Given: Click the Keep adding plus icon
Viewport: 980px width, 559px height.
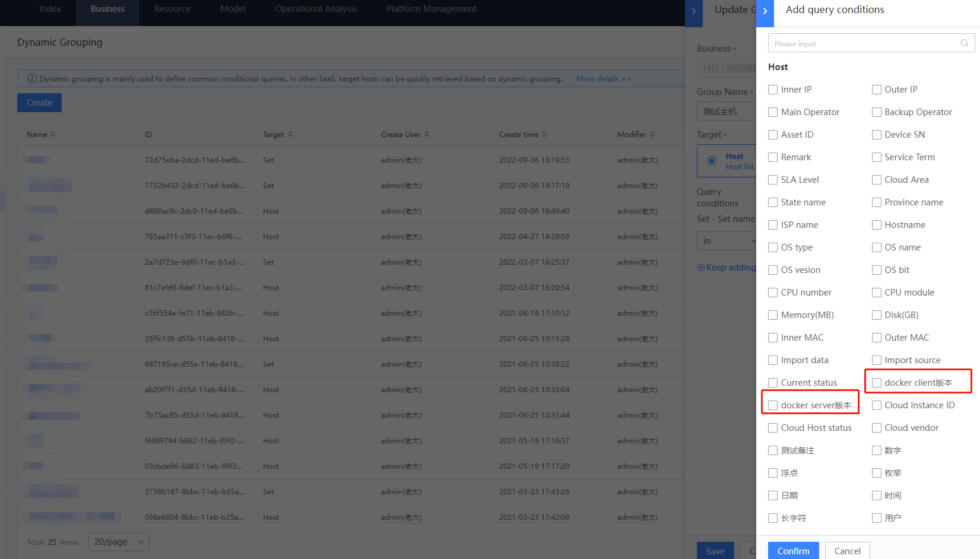Looking at the screenshot, I should (x=702, y=267).
